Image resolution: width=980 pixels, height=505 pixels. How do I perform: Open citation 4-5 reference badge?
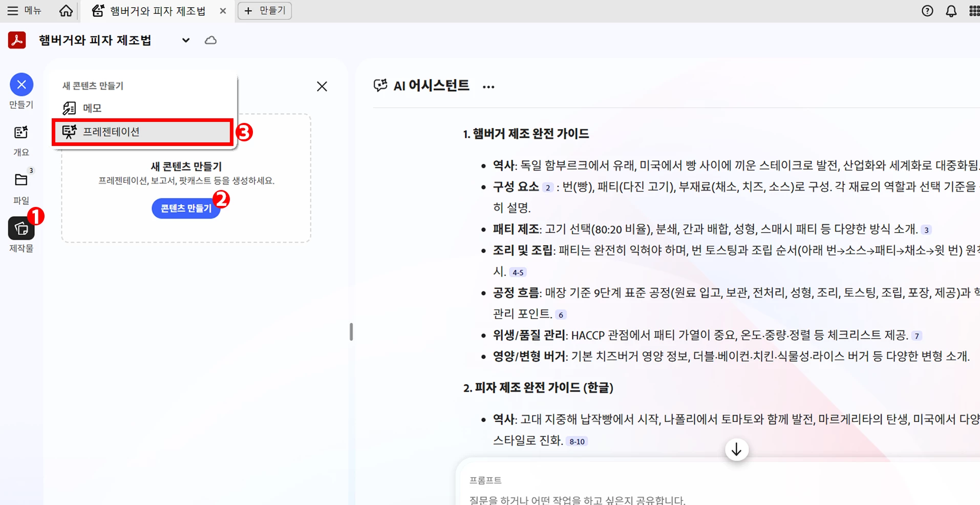[518, 272]
